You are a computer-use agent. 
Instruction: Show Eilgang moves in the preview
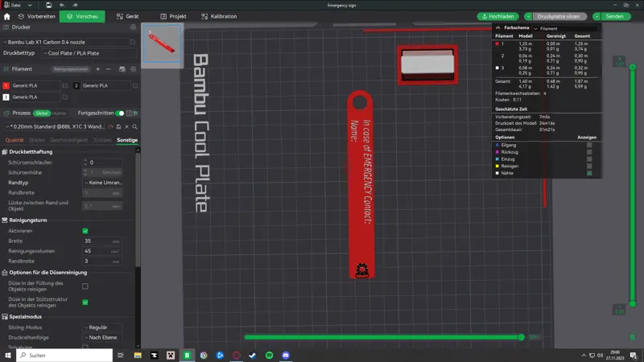point(589,145)
